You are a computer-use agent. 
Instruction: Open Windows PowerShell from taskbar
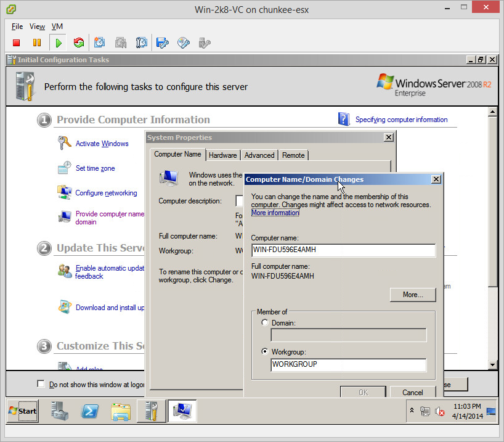click(x=91, y=411)
